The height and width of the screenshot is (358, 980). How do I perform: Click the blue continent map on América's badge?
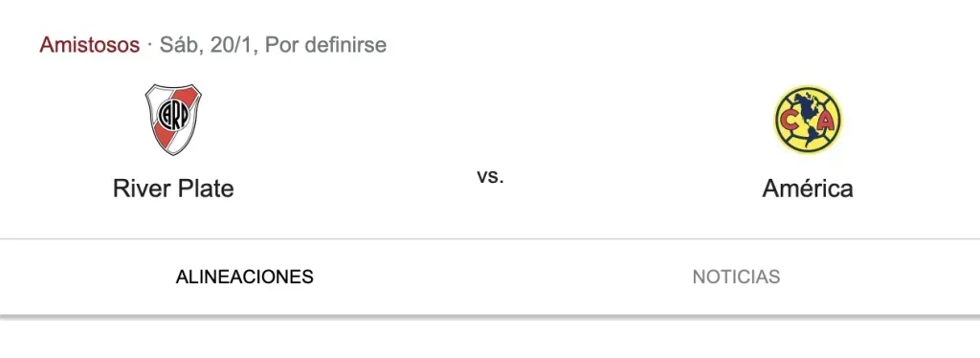(808, 118)
